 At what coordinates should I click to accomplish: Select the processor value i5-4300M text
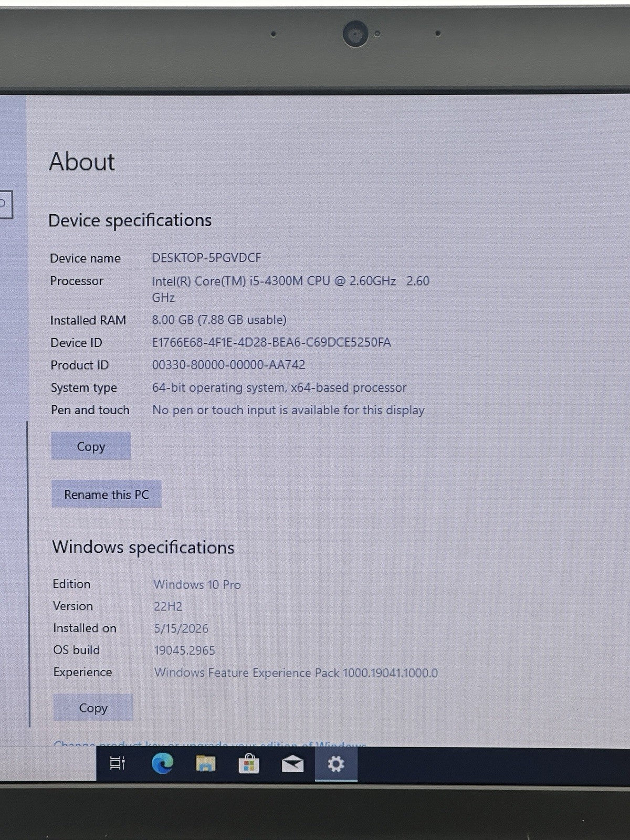pos(290,289)
